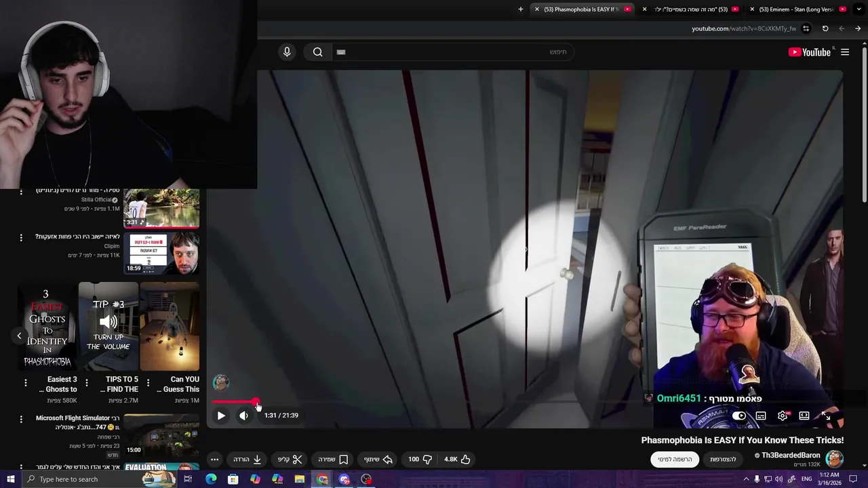Expand the tab search dropdown arrow
Image resolution: width=868 pixels, height=488 pixels.
click(860, 9)
